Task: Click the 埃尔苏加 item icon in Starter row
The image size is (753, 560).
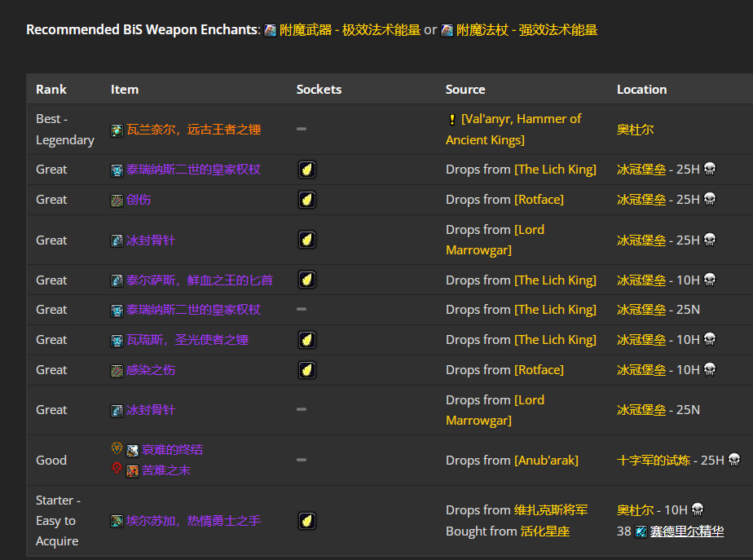Action: click(117, 520)
